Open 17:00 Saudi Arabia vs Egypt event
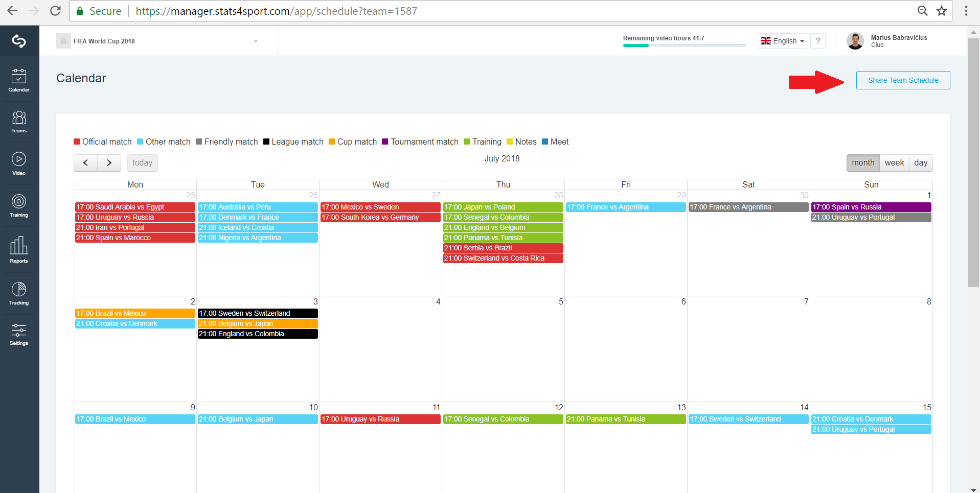The image size is (980, 493). 135,207
